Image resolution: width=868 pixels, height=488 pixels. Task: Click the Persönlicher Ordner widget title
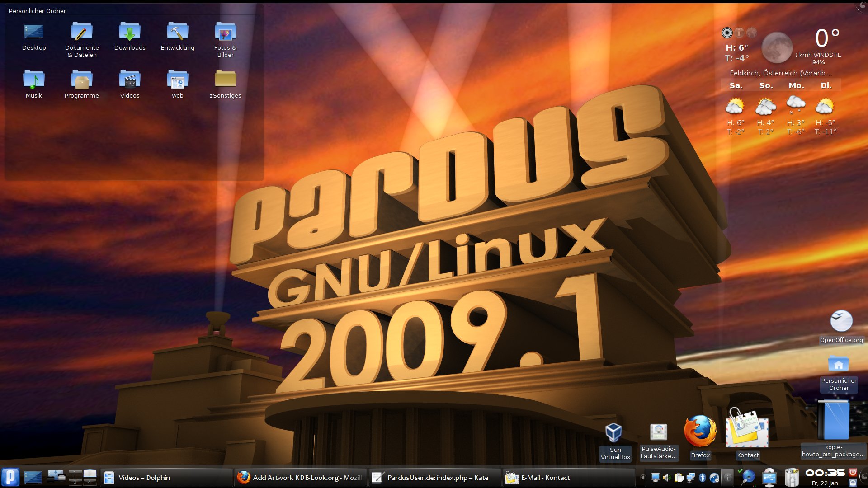pos(38,11)
